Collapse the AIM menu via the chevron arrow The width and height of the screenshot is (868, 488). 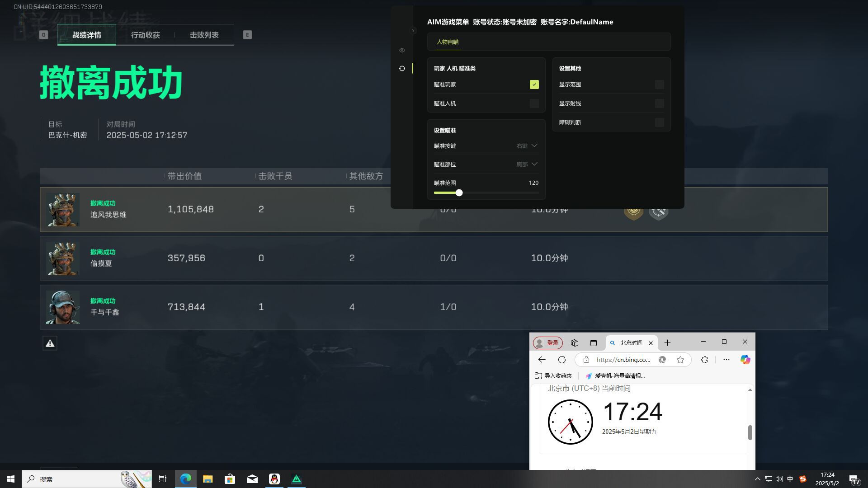click(x=414, y=30)
